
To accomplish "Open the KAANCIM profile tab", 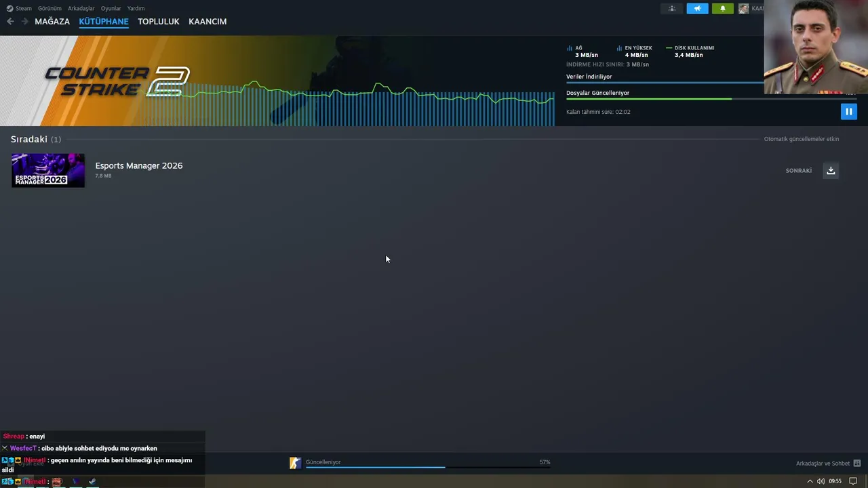I will pos(208,22).
